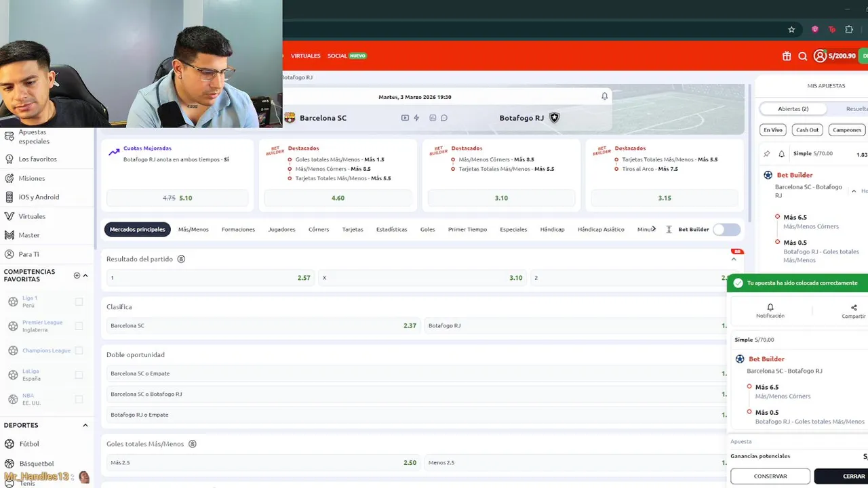Image resolution: width=868 pixels, height=488 pixels.
Task: Collapse the Competencias Favoritas section
Action: pyautogui.click(x=85, y=275)
